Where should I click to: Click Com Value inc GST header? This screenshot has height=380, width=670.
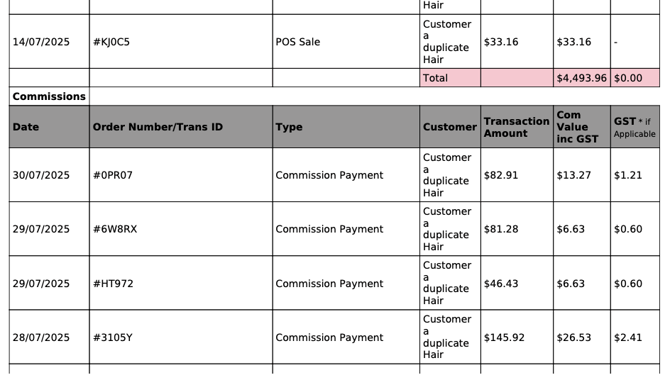(582, 127)
